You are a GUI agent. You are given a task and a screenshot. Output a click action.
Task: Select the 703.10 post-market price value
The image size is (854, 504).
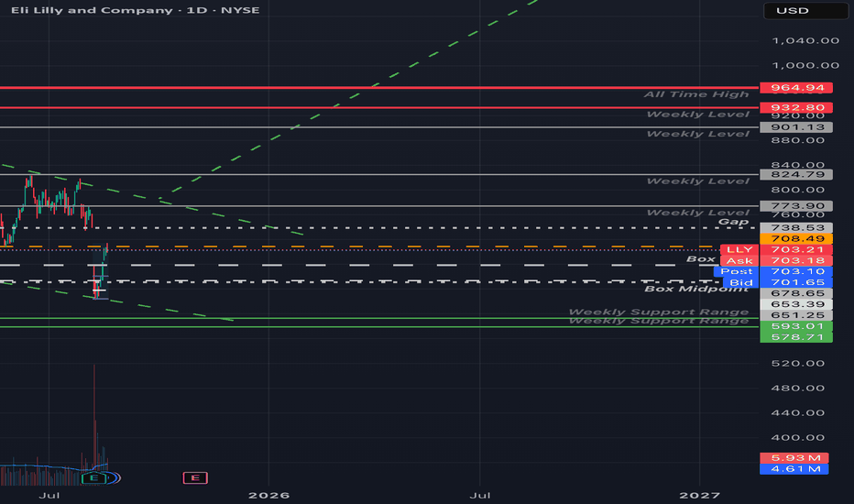(796, 271)
